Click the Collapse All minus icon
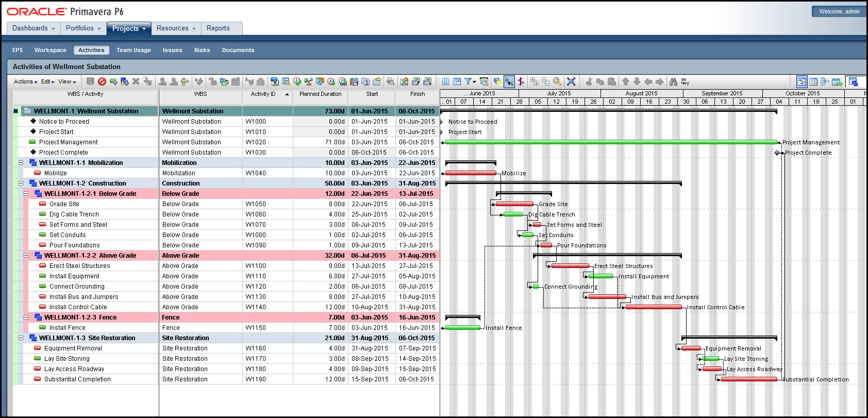 click(x=546, y=81)
